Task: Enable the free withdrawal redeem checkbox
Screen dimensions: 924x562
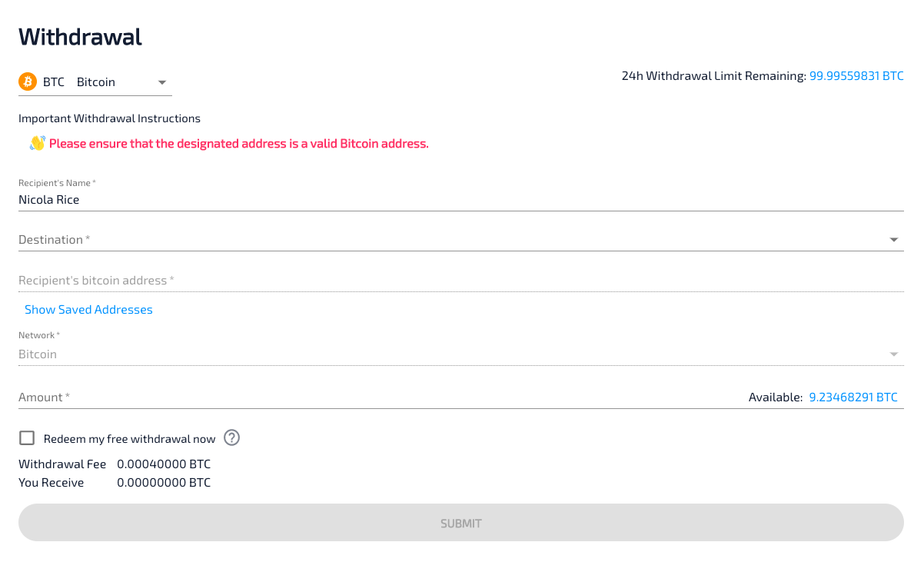Action: (28, 438)
